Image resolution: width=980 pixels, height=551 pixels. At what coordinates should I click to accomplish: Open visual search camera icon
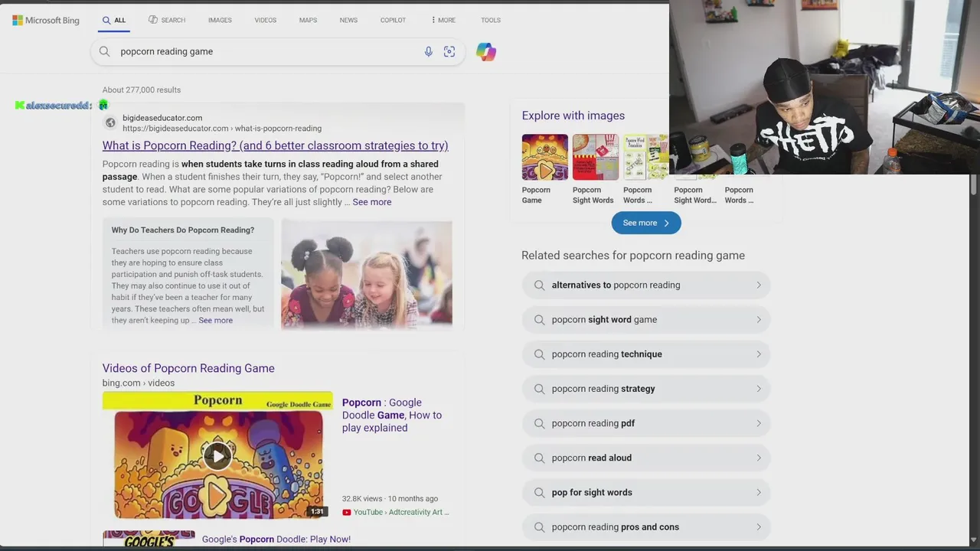tap(449, 51)
